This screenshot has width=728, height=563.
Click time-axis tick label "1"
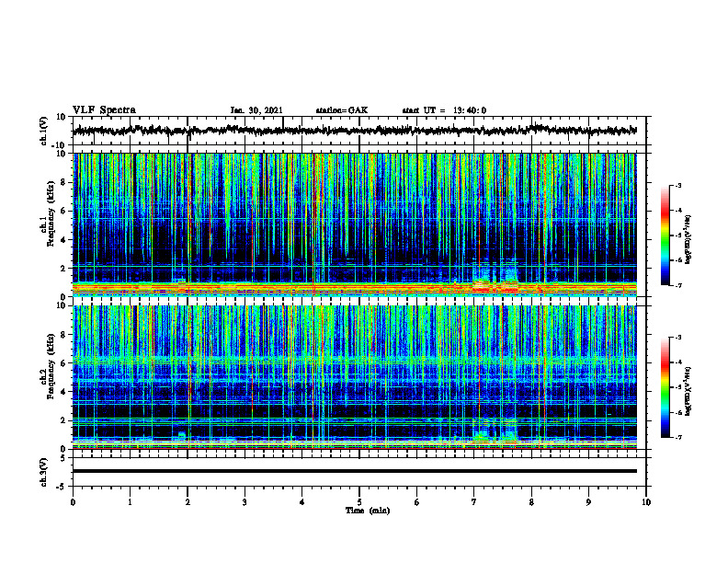(130, 502)
